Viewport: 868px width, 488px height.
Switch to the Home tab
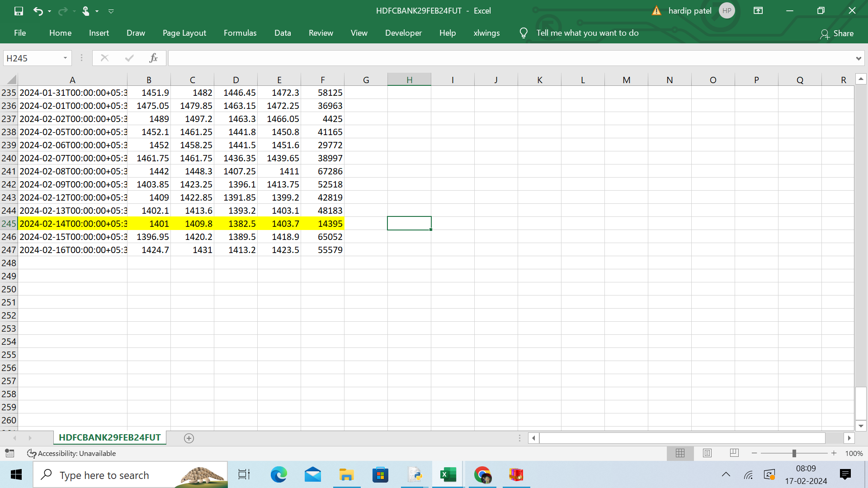(60, 33)
